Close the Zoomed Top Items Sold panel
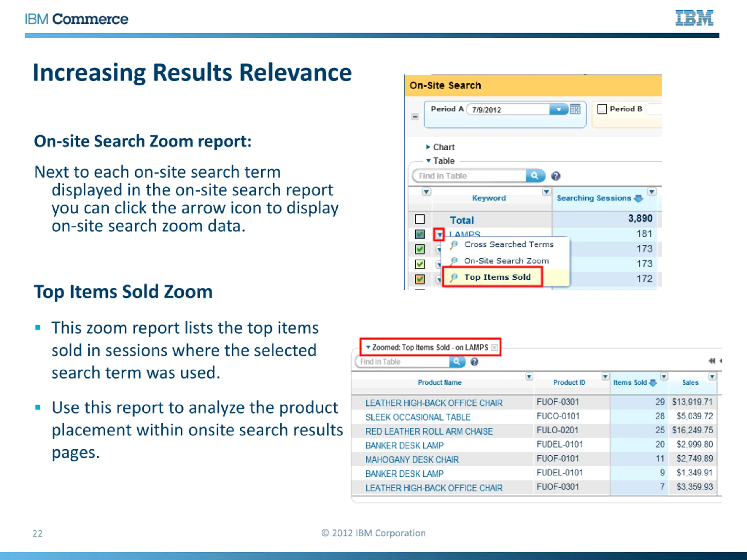Viewport: 747px width, 560px height. click(x=494, y=347)
